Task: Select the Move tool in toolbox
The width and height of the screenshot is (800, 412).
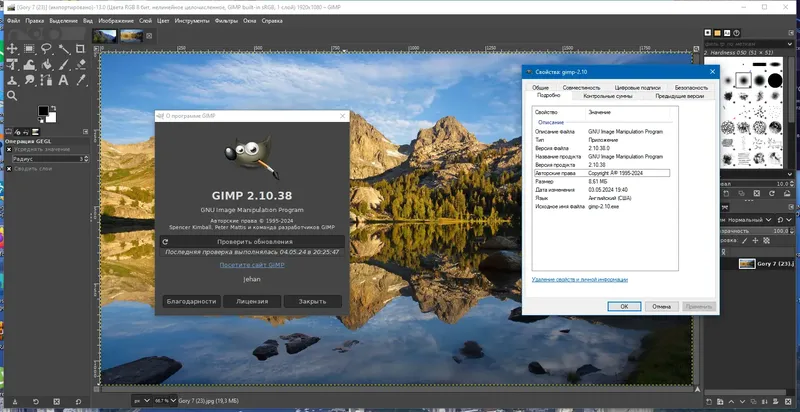Action: [12, 49]
